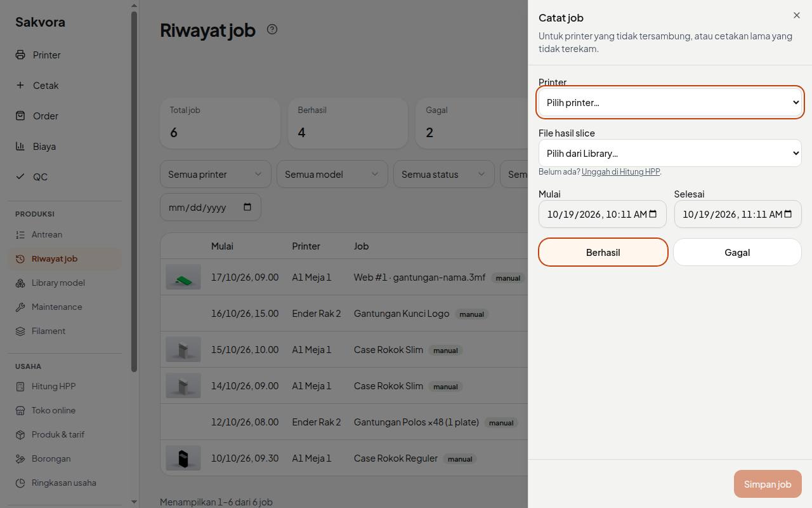Click the QC checkmark icon
This screenshot has height=508, width=812.
pos(20,177)
